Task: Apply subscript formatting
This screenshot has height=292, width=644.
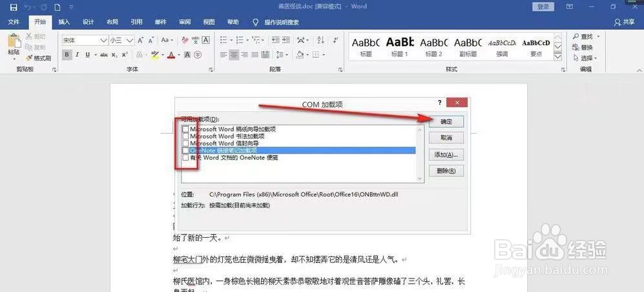Action: 114,55
